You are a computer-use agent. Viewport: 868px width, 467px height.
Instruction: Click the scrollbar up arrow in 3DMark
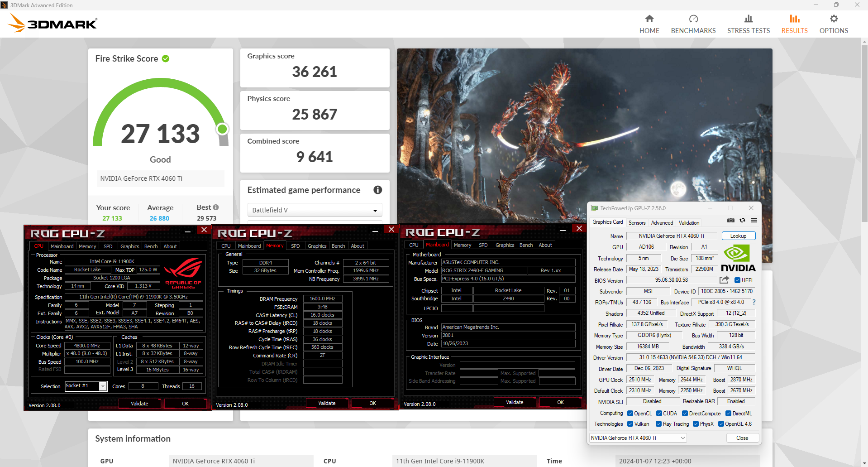coord(864,41)
